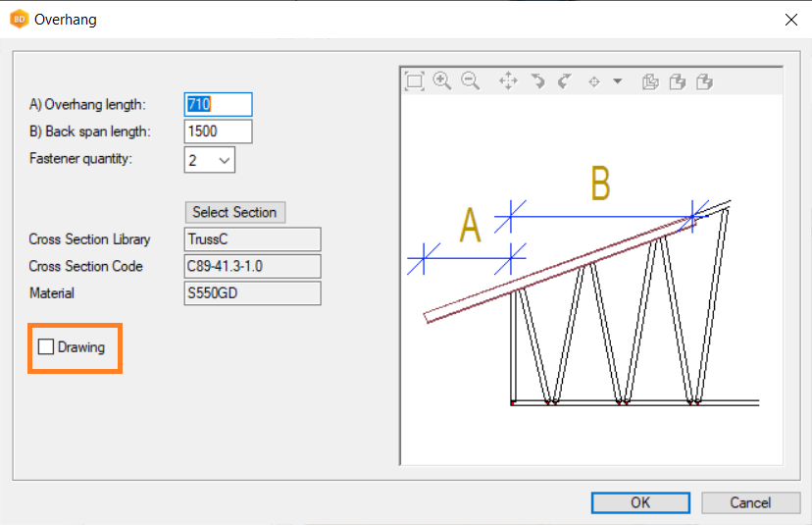Enable the Drawing checkbox

point(46,346)
